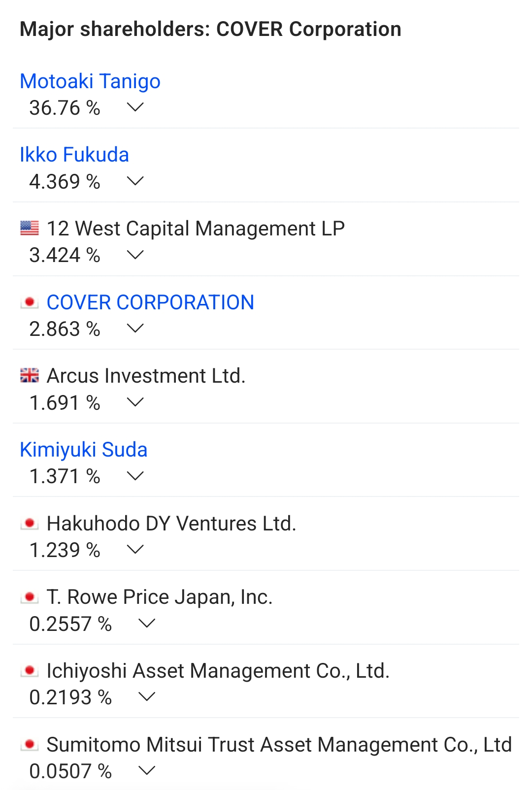Expand Hakuhodo DY Ventures 1.239 % chevron
This screenshot has width=532, height=790.
[135, 549]
